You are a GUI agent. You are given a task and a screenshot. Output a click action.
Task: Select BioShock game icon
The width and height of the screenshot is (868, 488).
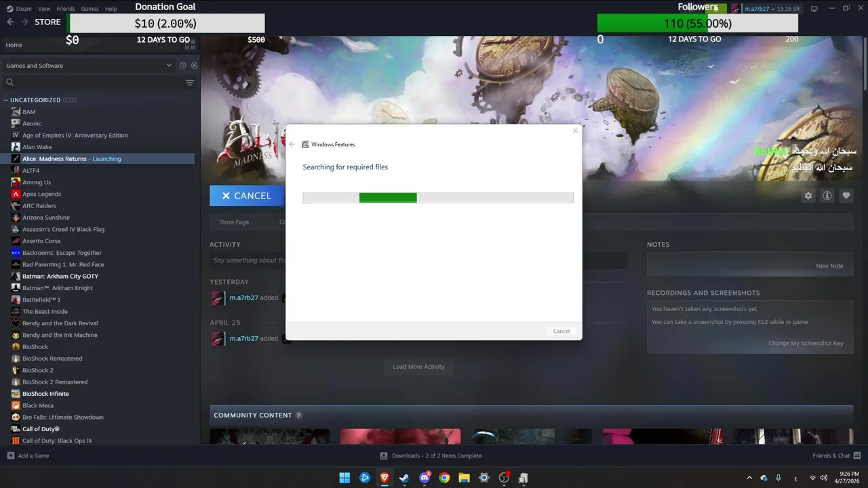coord(16,346)
